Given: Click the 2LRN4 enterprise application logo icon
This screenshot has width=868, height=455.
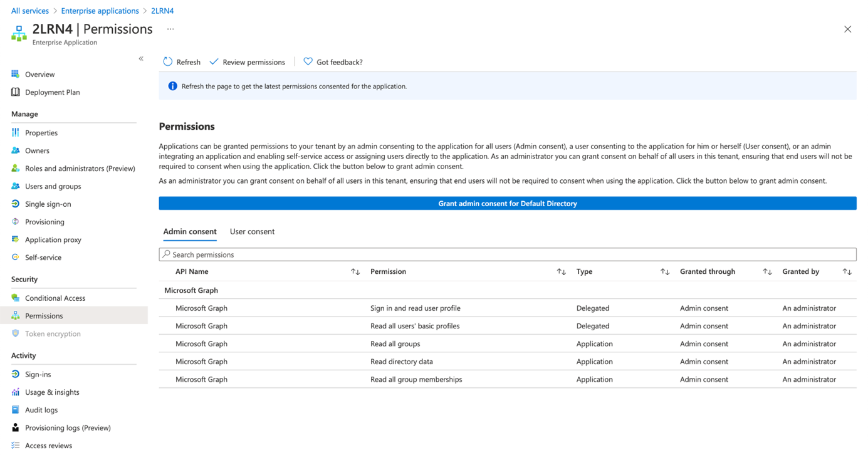Looking at the screenshot, I should coord(19,33).
